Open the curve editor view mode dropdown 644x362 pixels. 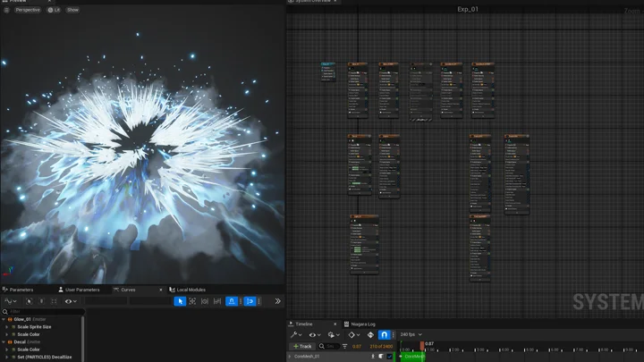tap(10, 301)
